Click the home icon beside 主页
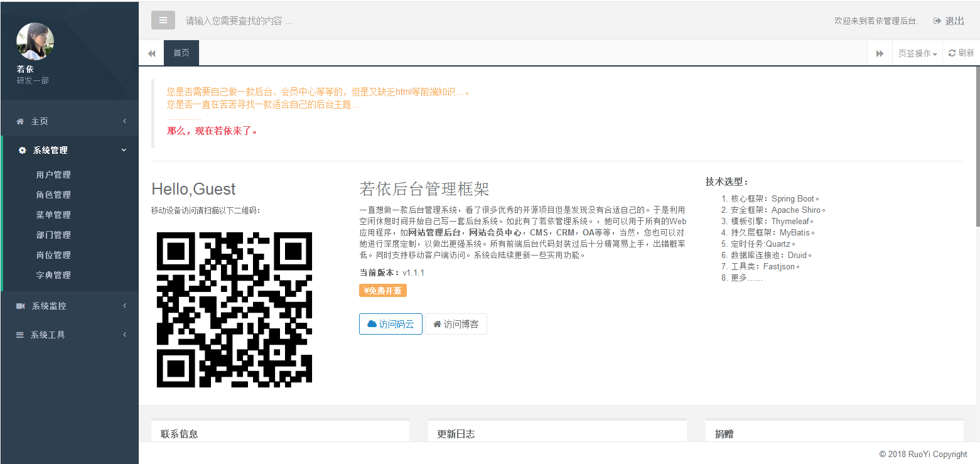Viewport: 980px width, 464px height. (x=20, y=121)
